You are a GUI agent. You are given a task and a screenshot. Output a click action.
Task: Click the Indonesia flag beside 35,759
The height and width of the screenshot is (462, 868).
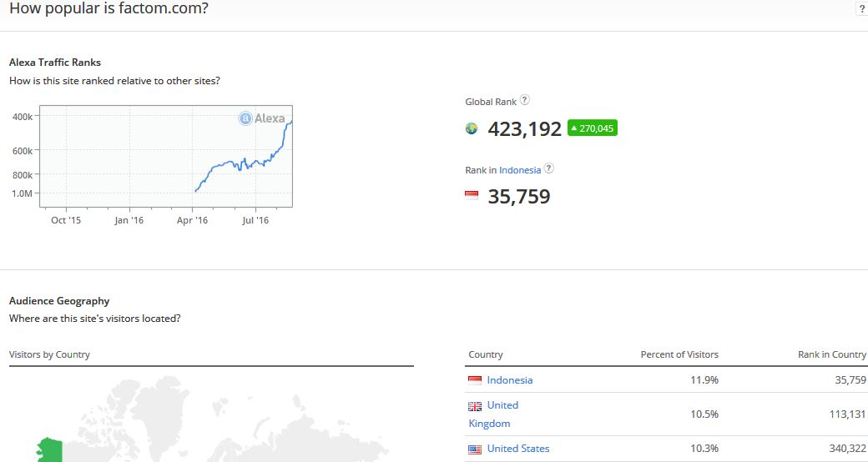(472, 195)
